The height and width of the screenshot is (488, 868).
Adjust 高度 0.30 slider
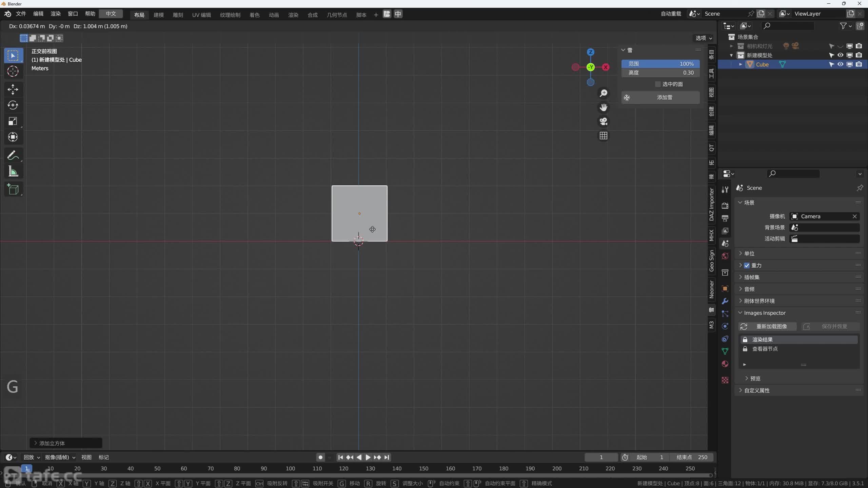tap(660, 73)
